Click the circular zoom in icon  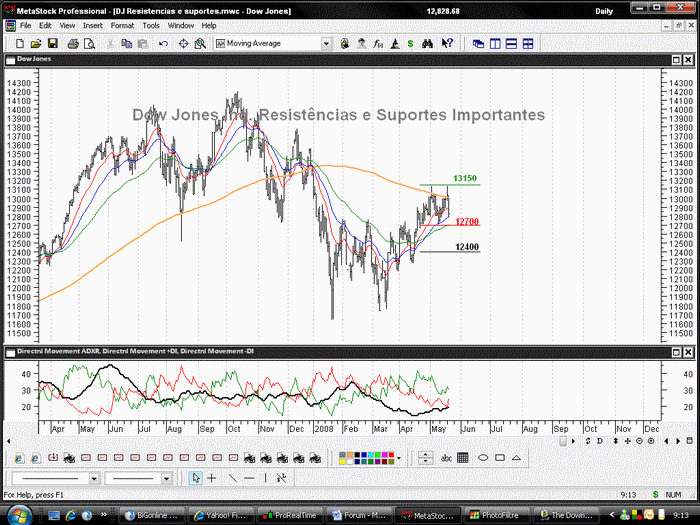click(x=651, y=441)
